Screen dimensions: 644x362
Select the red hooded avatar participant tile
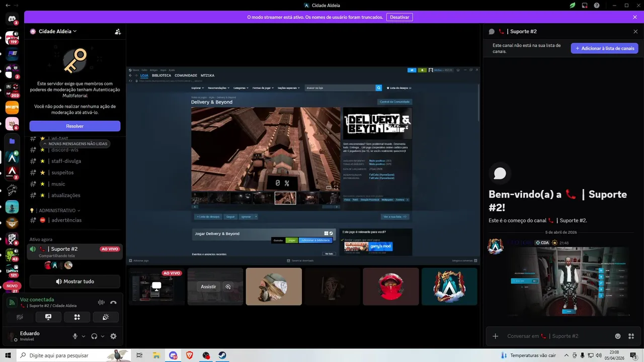click(x=391, y=287)
